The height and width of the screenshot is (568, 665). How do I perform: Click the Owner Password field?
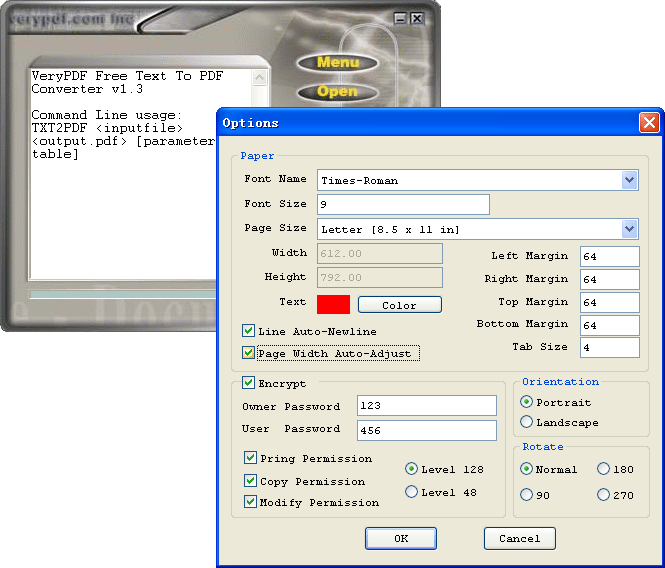(427, 406)
